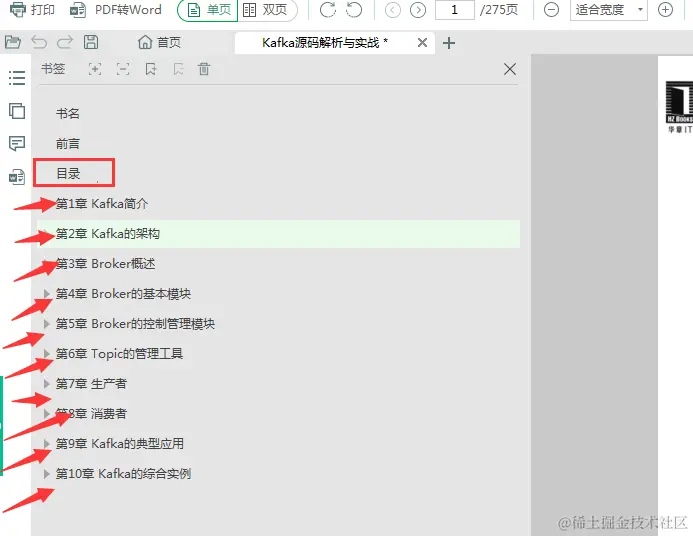Expand the 第9章 Kafka的典型应用 node
The image size is (693, 536).
pos(46,444)
